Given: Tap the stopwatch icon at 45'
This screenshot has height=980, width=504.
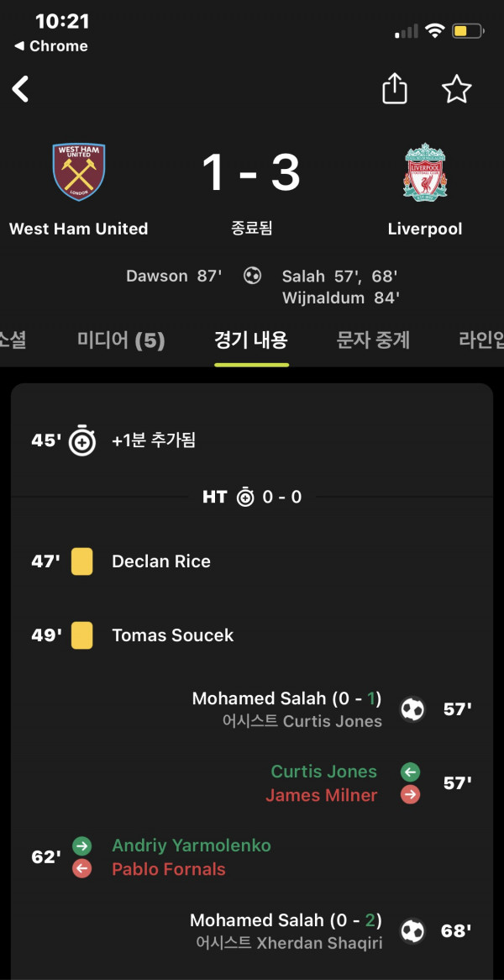Looking at the screenshot, I should [81, 440].
